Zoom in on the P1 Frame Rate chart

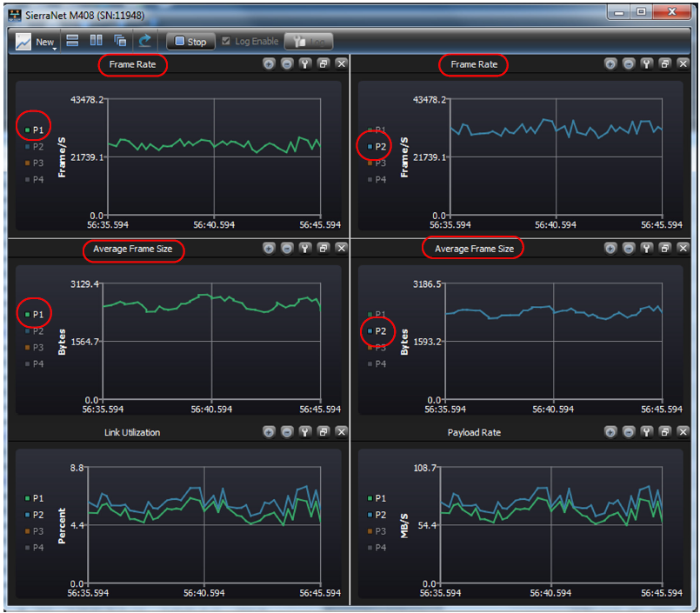pos(269,63)
